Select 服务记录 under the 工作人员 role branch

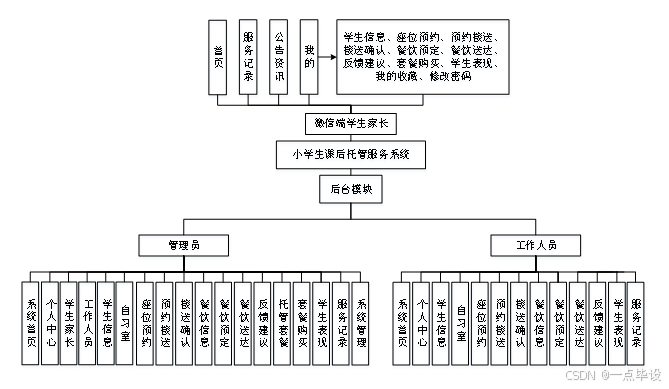[x=636, y=323]
